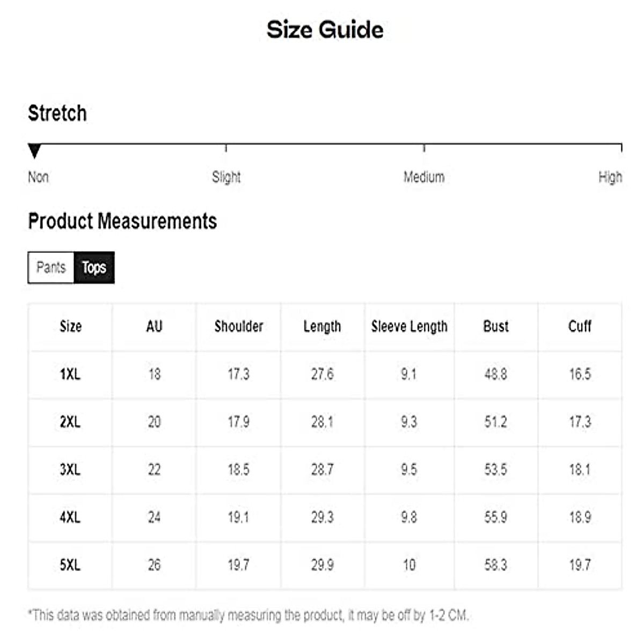Click the AU column header
The width and height of the screenshot is (644, 644).
(x=154, y=326)
